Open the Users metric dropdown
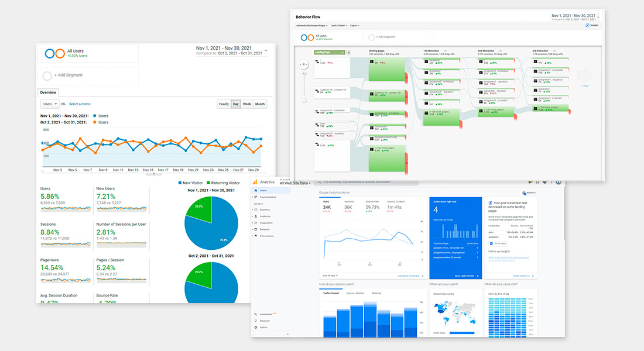Image resolution: width=644 pixels, height=351 pixels. [50, 104]
